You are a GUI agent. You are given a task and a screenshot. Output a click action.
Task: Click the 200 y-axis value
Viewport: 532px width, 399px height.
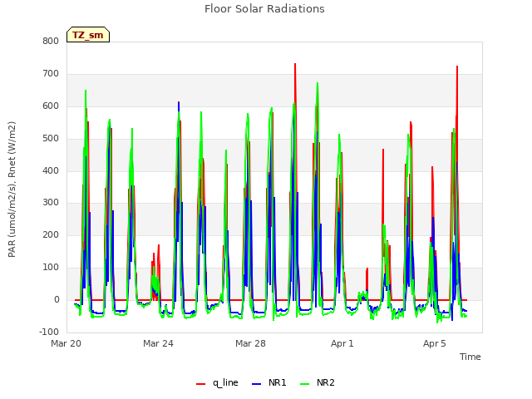click(x=51, y=234)
